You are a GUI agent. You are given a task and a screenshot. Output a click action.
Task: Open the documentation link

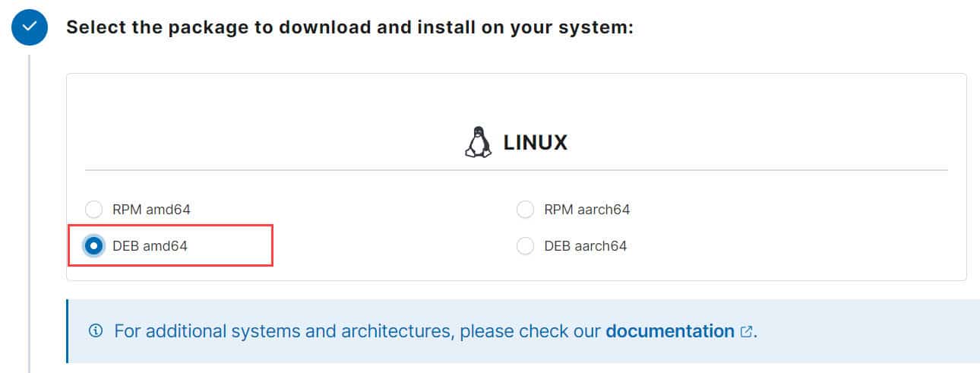(670, 331)
